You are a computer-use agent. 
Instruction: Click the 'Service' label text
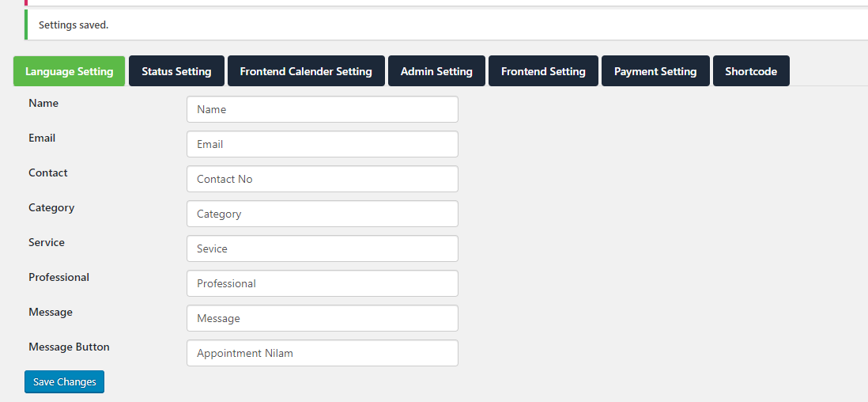tap(47, 242)
